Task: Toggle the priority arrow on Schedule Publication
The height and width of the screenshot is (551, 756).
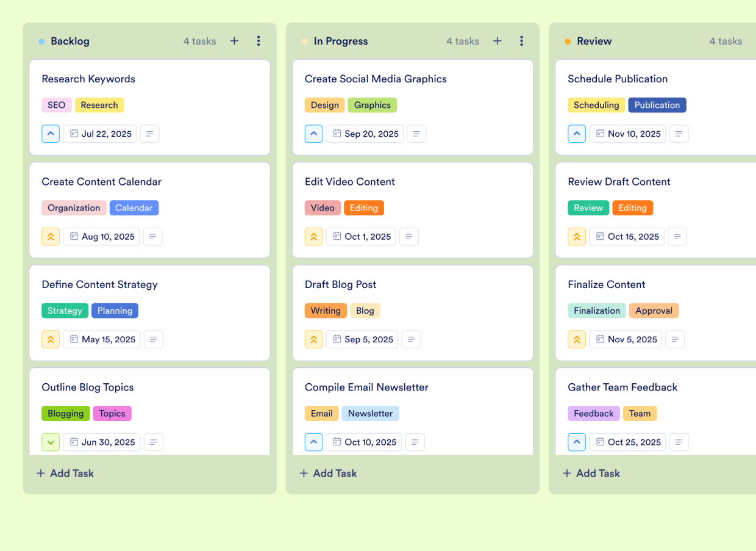Action: (577, 134)
